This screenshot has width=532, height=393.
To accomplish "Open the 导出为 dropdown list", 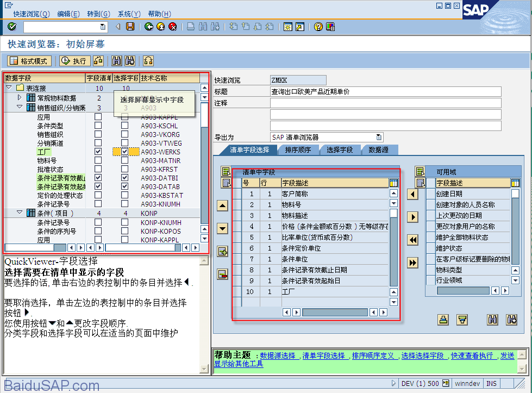I will tap(379, 138).
